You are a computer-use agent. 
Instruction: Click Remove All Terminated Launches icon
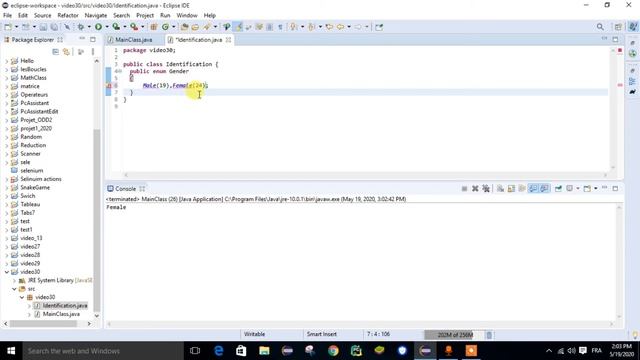click(x=486, y=189)
